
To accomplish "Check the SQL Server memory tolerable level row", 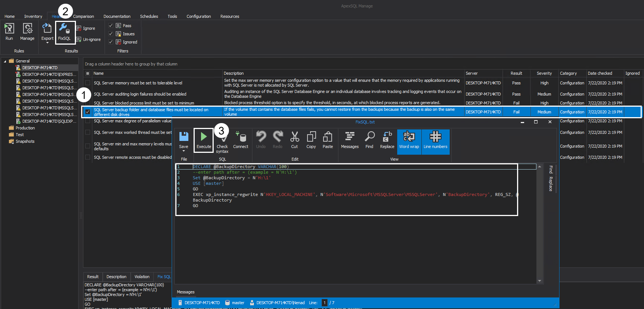I will click(87, 83).
